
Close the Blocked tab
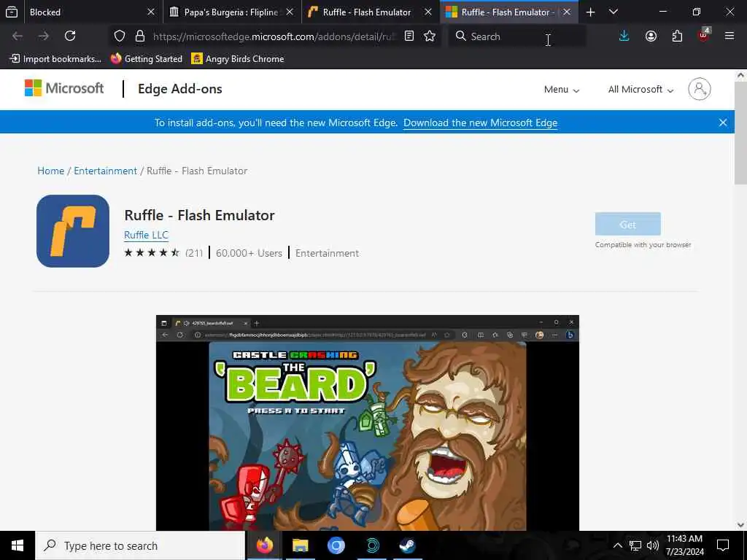(x=151, y=12)
